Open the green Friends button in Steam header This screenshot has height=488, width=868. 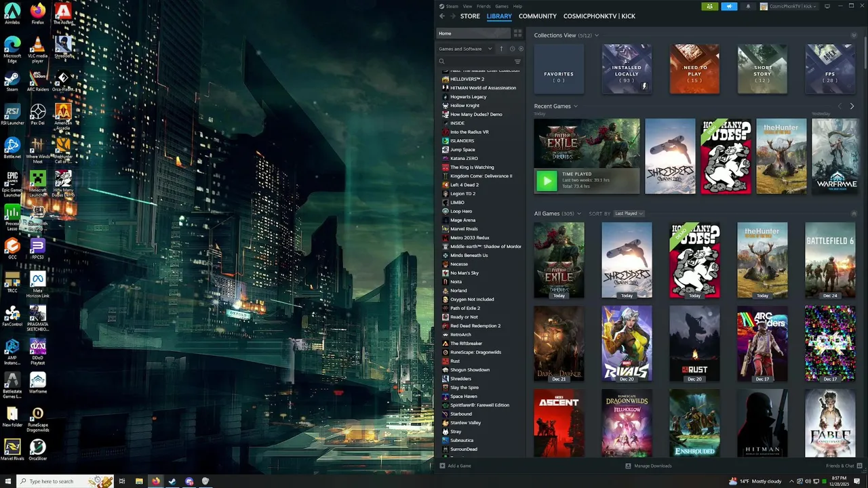click(710, 6)
